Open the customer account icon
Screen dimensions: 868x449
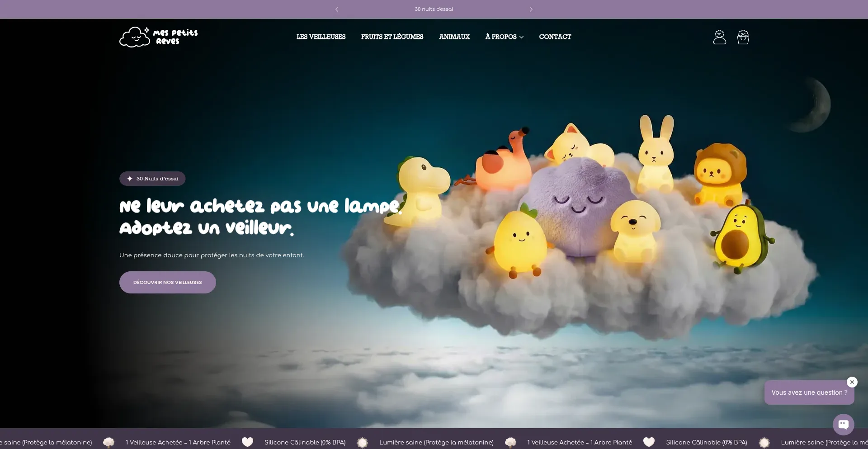[719, 37]
